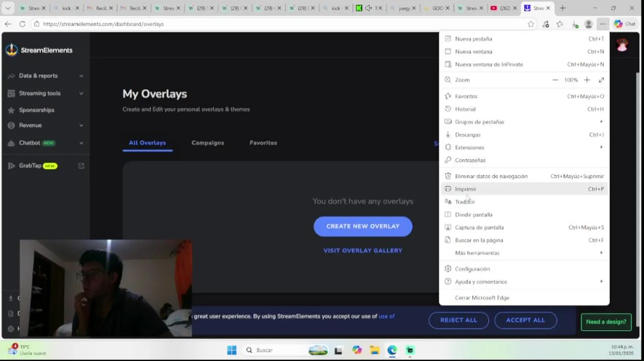Open Descargas menu entry
644x361 pixels.
click(x=524, y=134)
